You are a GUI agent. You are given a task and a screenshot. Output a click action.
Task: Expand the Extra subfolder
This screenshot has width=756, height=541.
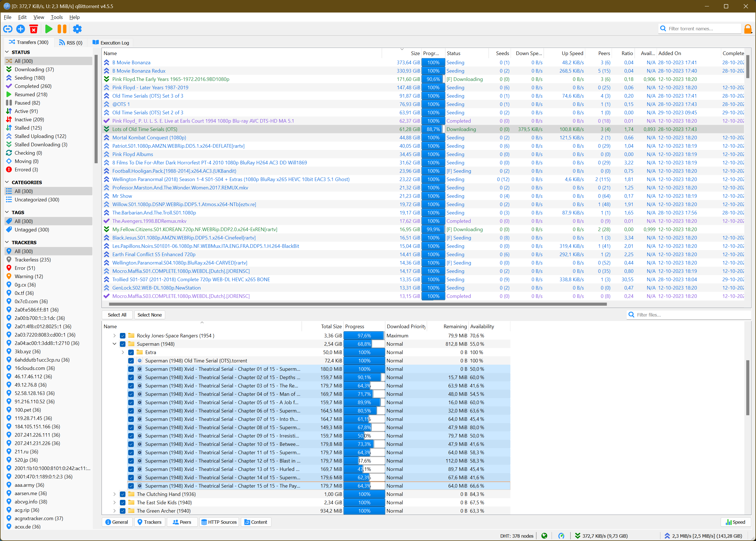[x=123, y=352]
